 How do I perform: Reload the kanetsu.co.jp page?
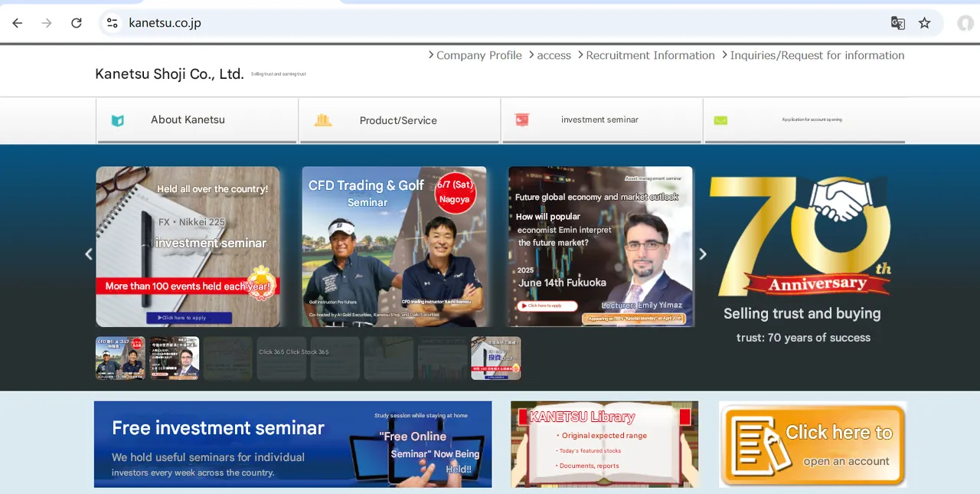[x=77, y=23]
